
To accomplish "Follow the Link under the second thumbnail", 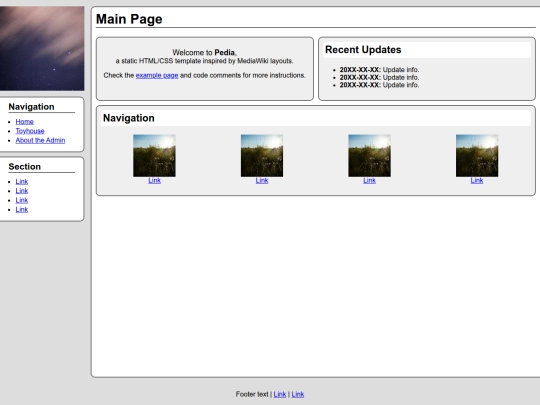I will [x=262, y=180].
